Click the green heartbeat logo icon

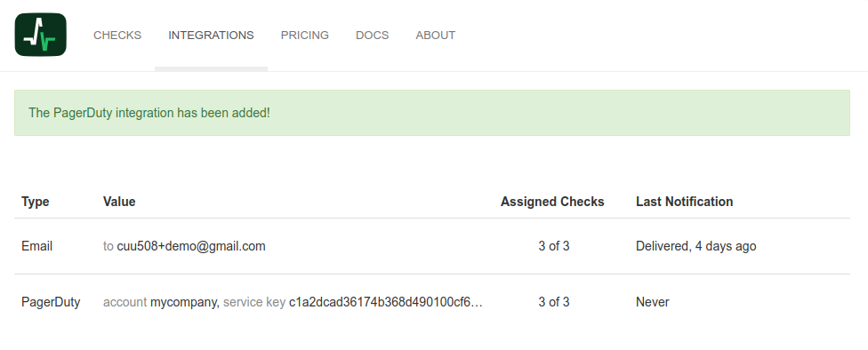40,35
